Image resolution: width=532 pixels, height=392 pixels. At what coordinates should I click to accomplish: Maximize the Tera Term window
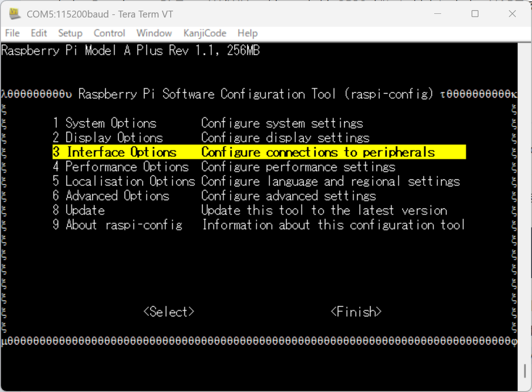click(x=475, y=14)
